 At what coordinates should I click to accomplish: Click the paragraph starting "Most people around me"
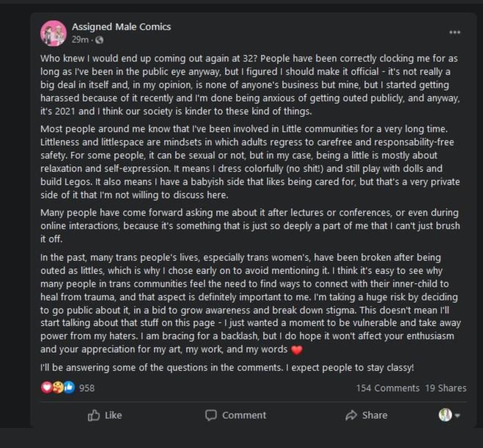click(250, 162)
